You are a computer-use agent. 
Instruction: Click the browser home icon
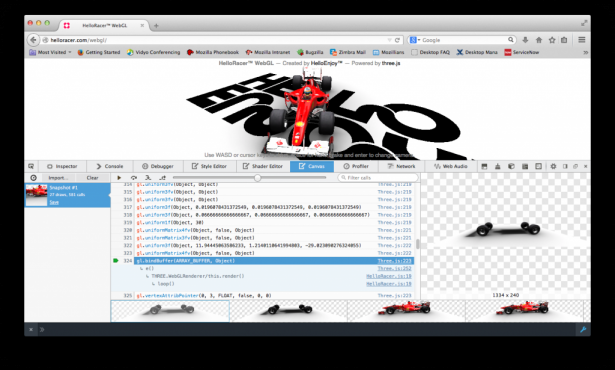tap(539, 40)
